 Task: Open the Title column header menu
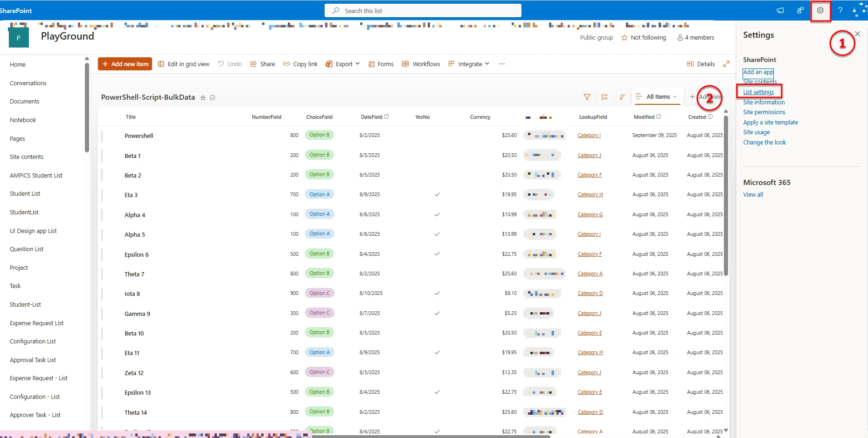[131, 117]
